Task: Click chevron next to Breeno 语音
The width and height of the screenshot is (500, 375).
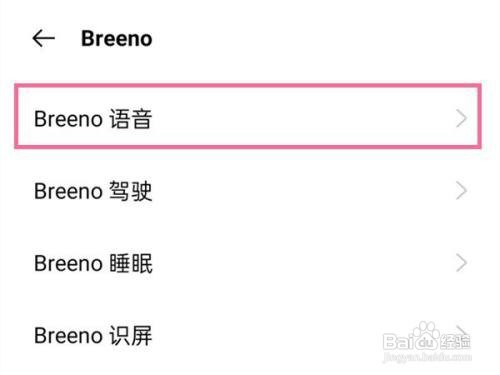Action: [x=461, y=119]
